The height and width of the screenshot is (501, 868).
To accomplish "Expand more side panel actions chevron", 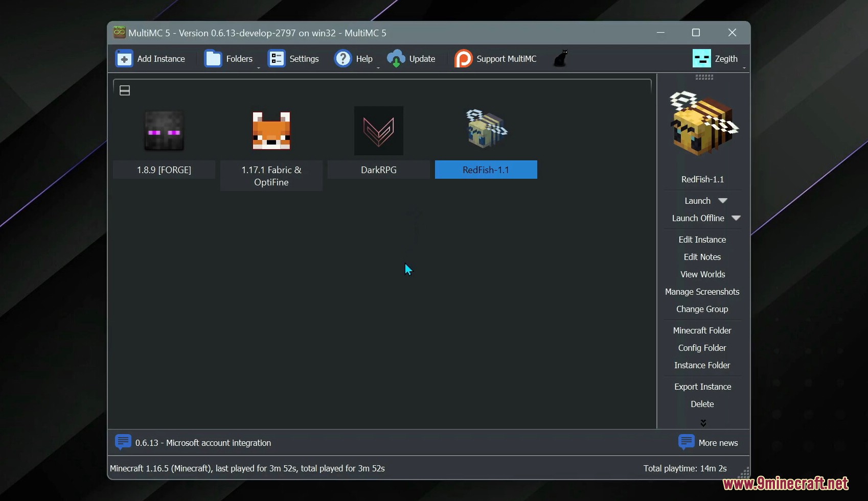I will (x=703, y=423).
